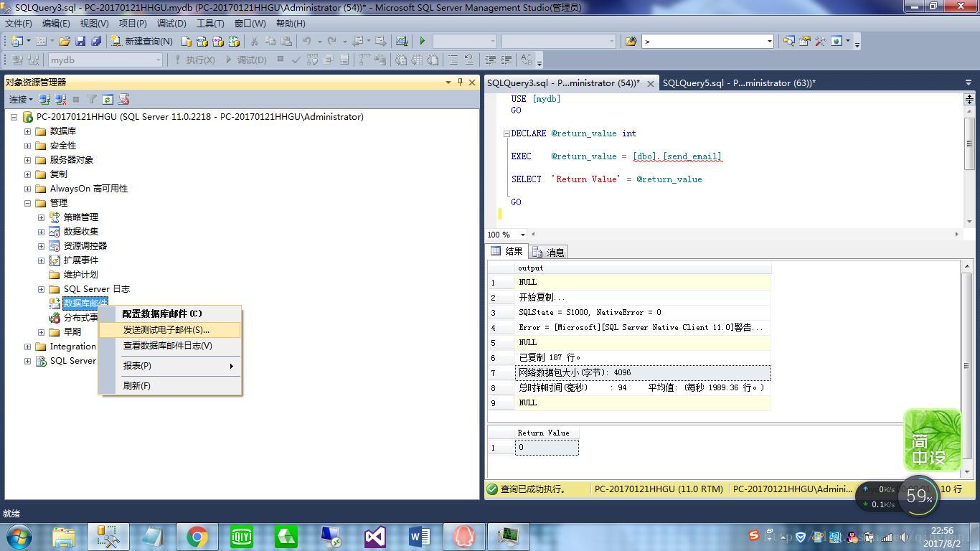Click the 调试(D) debug button
This screenshot has height=551, width=980.
pos(246,60)
